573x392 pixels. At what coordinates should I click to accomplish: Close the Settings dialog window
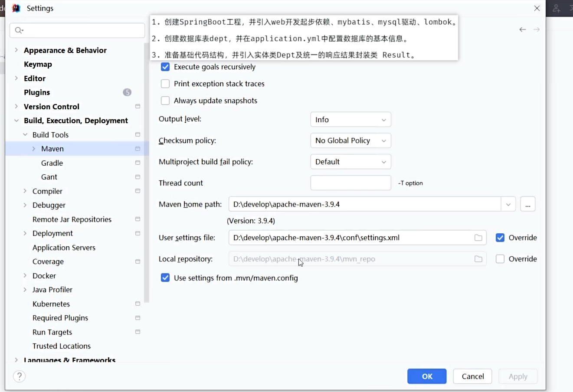point(537,8)
